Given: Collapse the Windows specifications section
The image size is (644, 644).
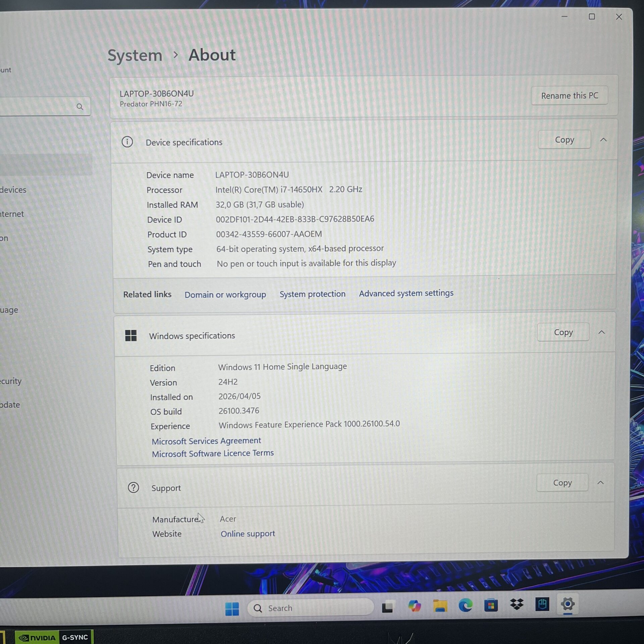Looking at the screenshot, I should click(602, 332).
